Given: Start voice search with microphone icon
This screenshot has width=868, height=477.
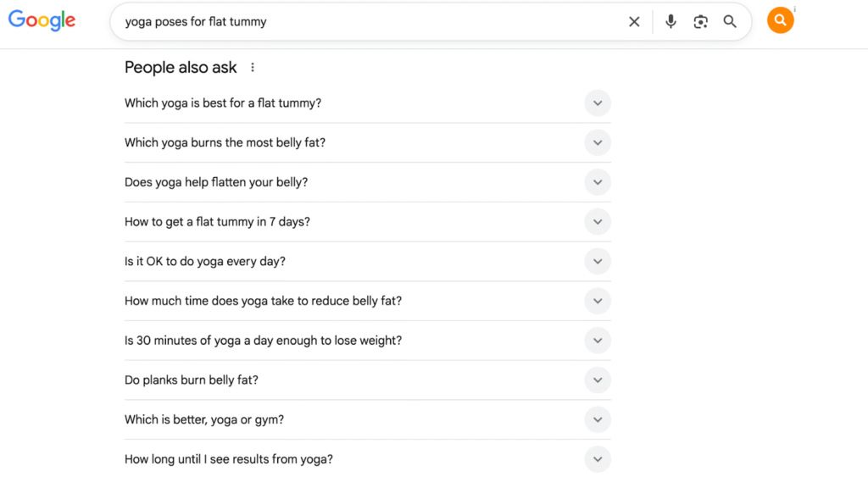Looking at the screenshot, I should 670,21.
